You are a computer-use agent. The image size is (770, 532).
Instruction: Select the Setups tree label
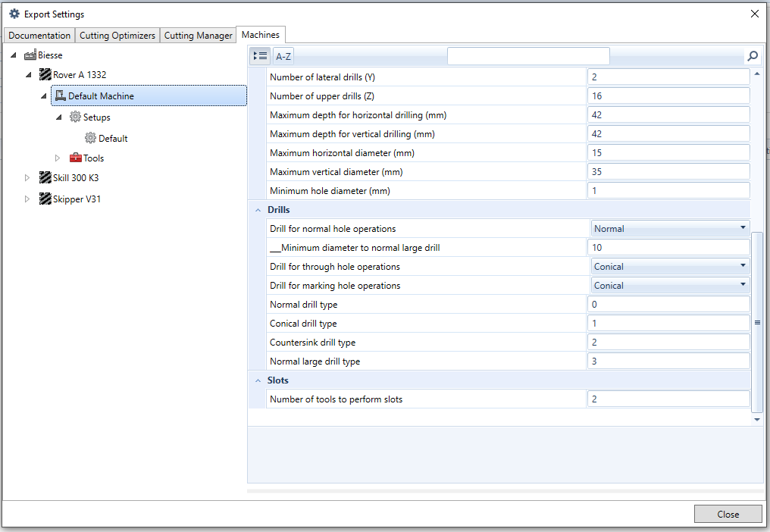coord(97,117)
